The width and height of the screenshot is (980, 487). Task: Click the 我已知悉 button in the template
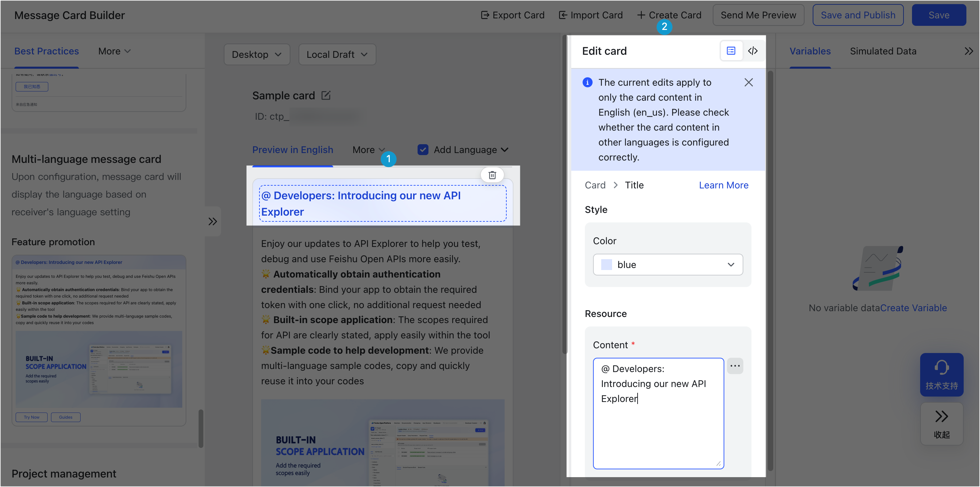(x=32, y=86)
